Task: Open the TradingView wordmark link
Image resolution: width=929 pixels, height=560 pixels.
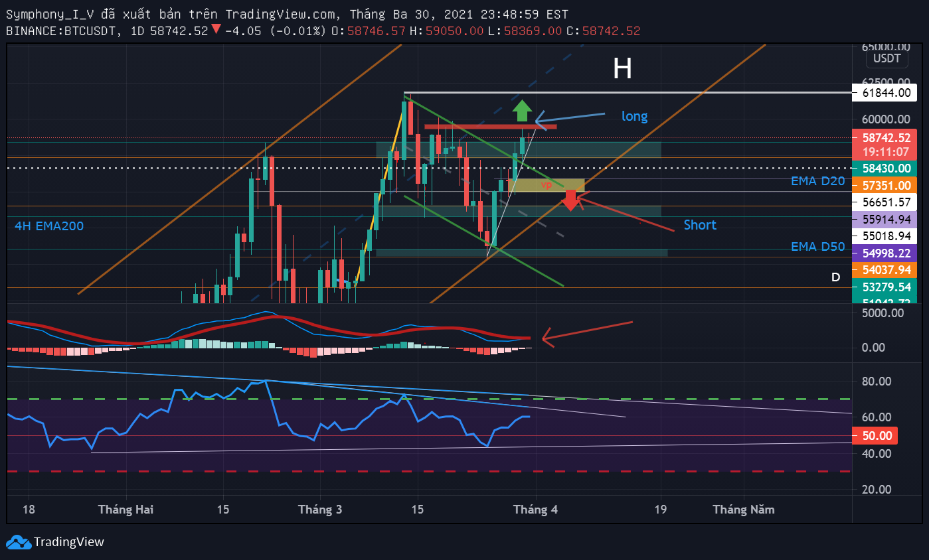Action: point(69,542)
